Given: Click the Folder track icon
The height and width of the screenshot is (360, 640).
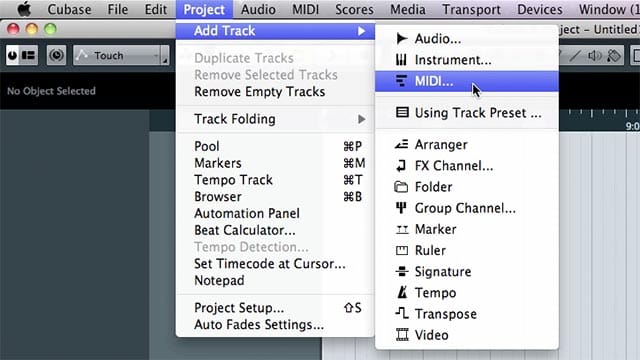Looking at the screenshot, I should (x=401, y=187).
